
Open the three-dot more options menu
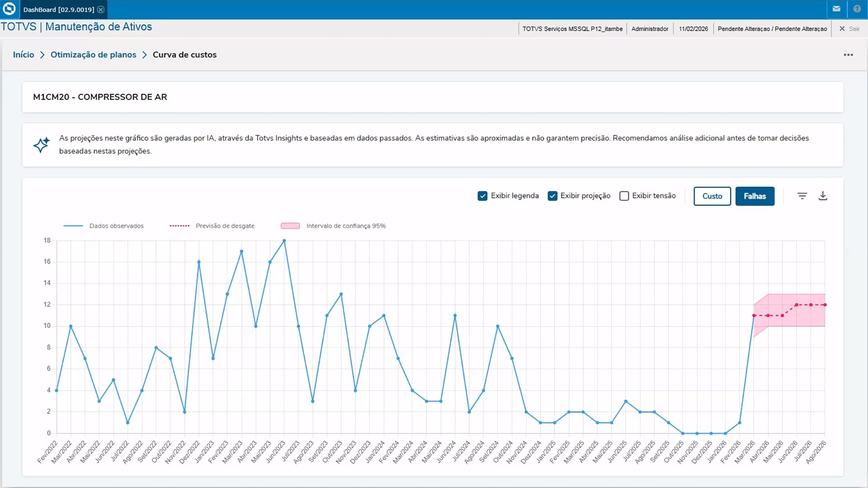(848, 55)
